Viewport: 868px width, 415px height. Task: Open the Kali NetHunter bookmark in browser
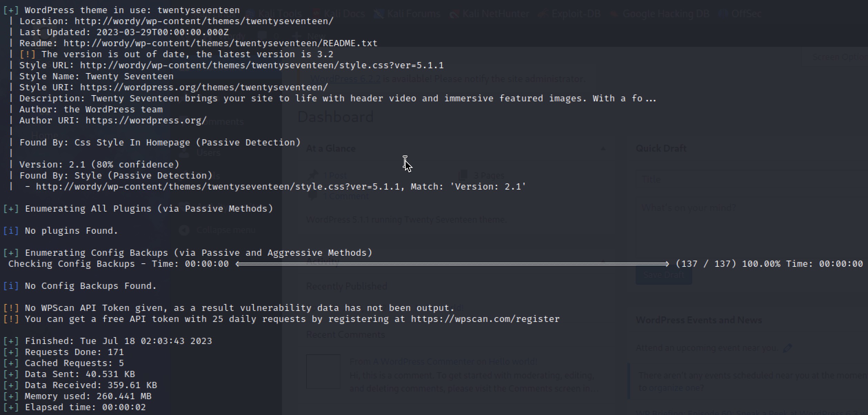[x=489, y=14]
